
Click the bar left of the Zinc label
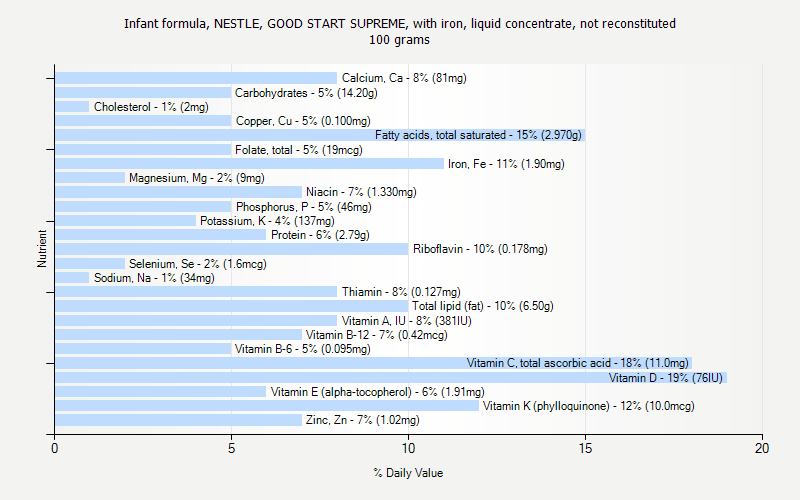pyautogui.click(x=179, y=420)
